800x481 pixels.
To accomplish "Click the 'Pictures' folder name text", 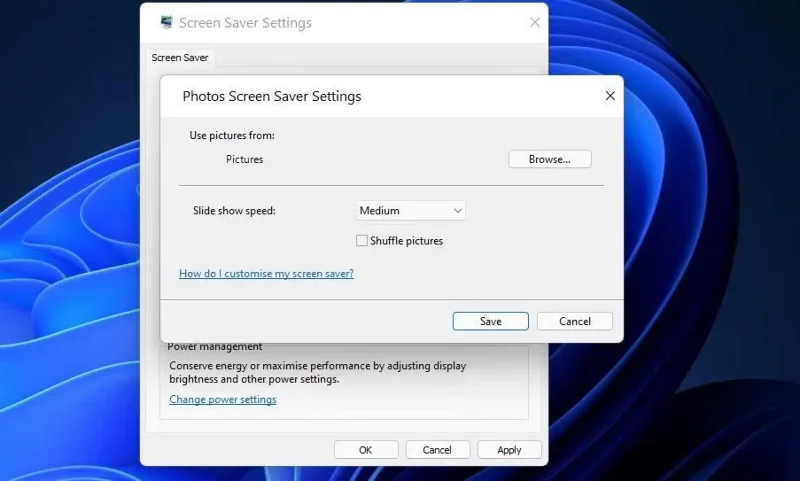I will click(x=244, y=159).
